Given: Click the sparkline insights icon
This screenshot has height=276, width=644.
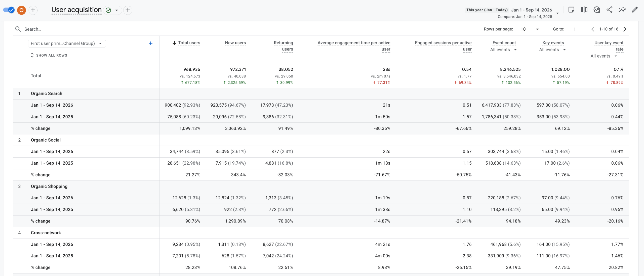Looking at the screenshot, I should coord(622,10).
